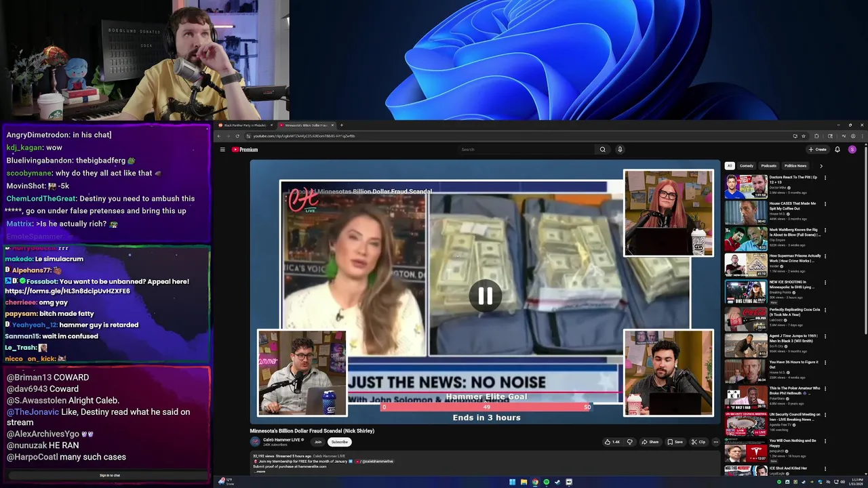The width and height of the screenshot is (868, 488).
Task: Open the Fossabot forms.gle appeal link
Action: [x=67, y=291]
